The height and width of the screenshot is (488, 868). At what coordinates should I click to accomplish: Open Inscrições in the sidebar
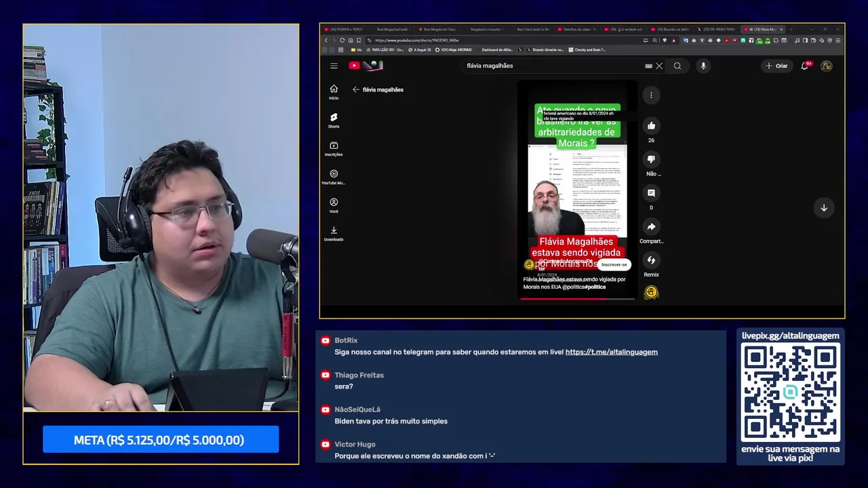click(334, 149)
